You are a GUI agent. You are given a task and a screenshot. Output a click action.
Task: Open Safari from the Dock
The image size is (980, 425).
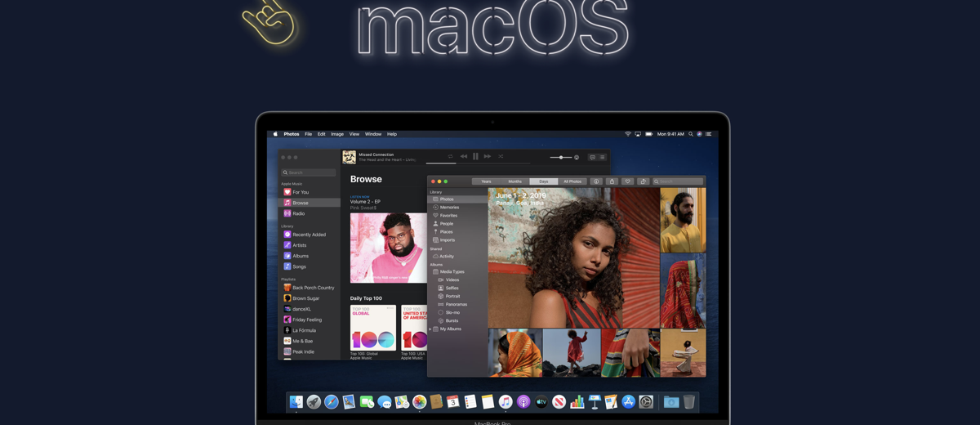pos(331,401)
